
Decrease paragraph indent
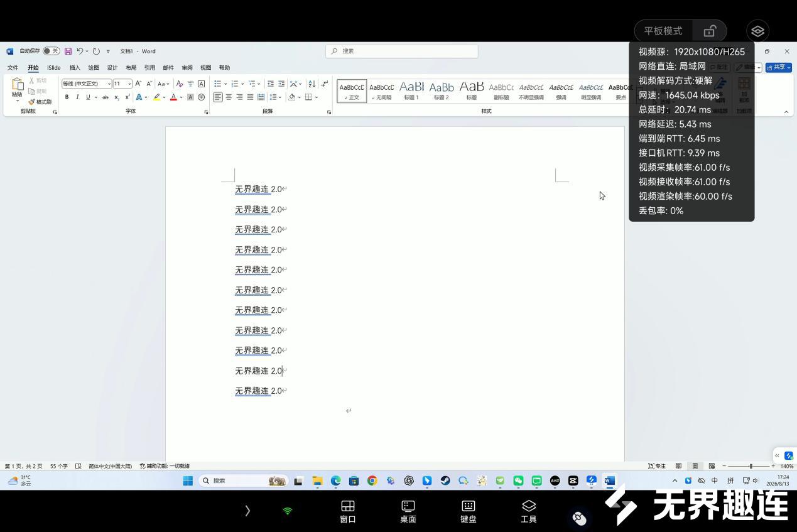click(271, 84)
